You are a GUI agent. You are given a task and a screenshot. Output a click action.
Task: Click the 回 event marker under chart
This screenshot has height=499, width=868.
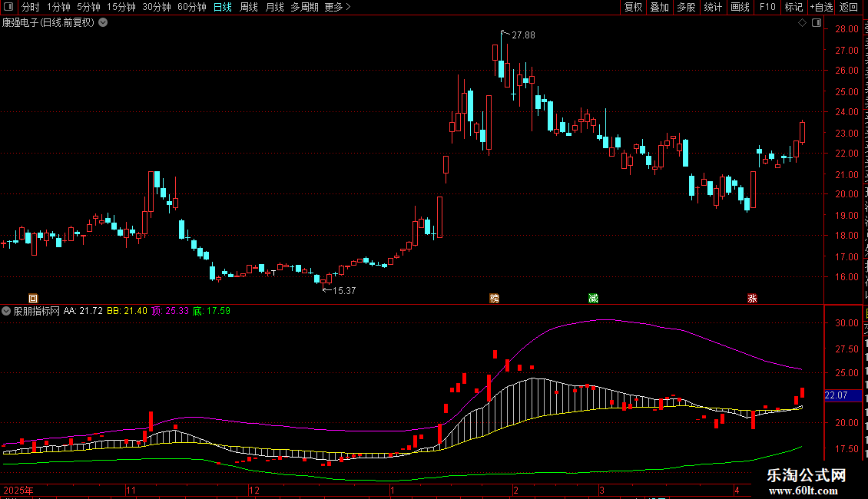(x=33, y=298)
